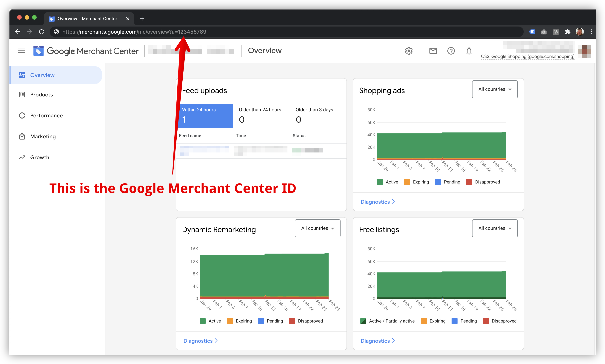The image size is (605, 364).
Task: Switch to the Overview - Merchant Center tab
Action: click(89, 19)
